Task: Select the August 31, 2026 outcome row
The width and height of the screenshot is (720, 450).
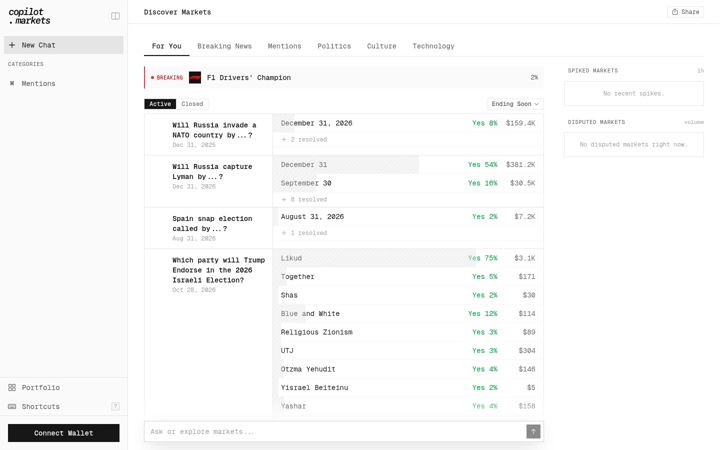Action: [x=408, y=217]
